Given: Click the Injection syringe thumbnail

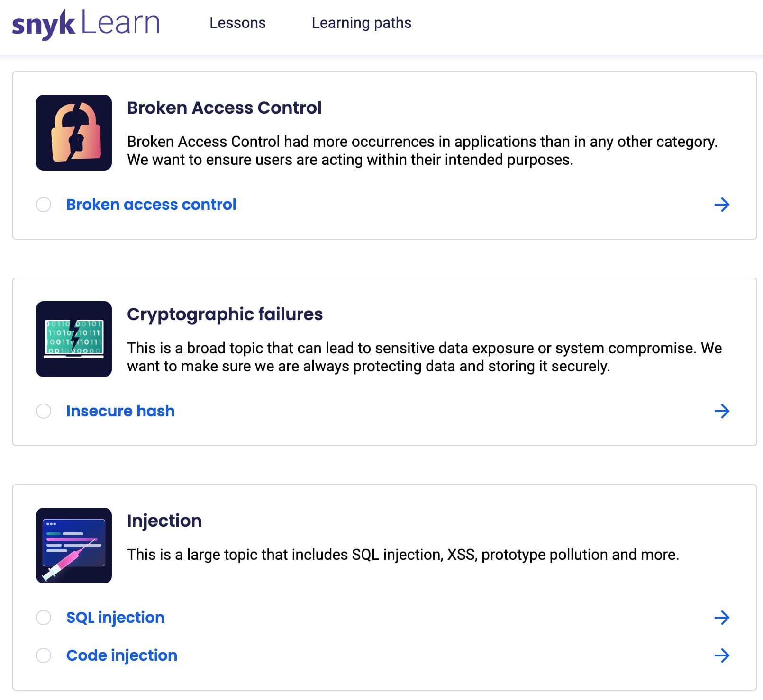Looking at the screenshot, I should point(74,546).
